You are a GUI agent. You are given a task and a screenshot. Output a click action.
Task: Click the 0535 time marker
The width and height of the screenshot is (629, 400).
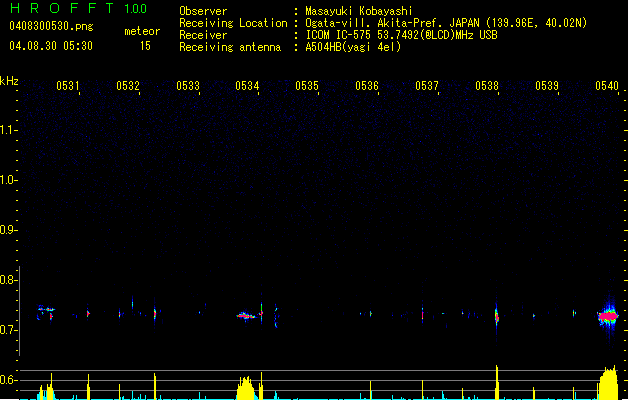coord(307,86)
